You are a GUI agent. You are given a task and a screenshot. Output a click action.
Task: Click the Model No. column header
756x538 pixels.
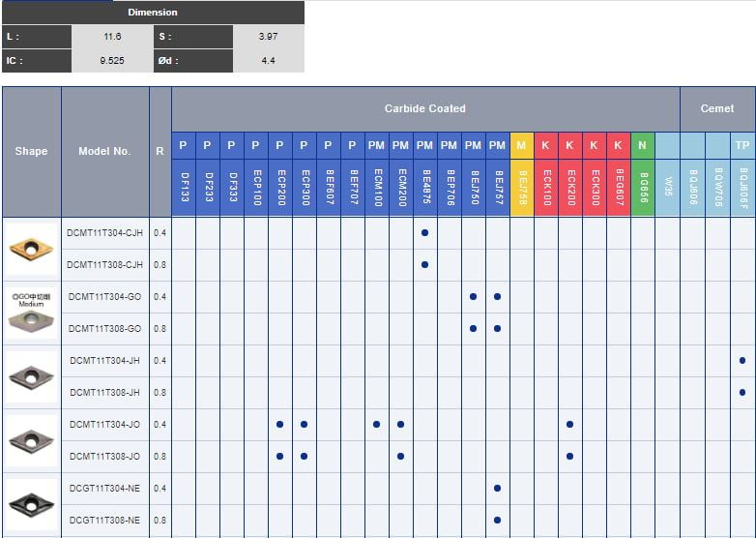click(104, 151)
